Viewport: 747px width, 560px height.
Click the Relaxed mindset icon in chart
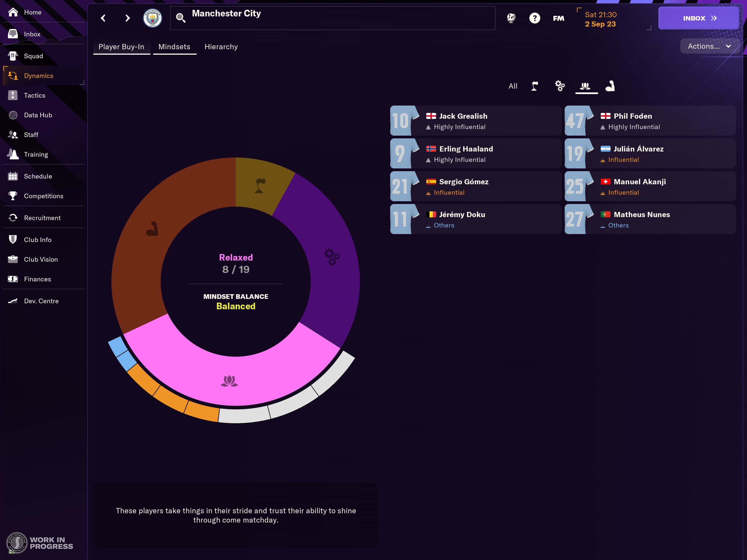[229, 381]
